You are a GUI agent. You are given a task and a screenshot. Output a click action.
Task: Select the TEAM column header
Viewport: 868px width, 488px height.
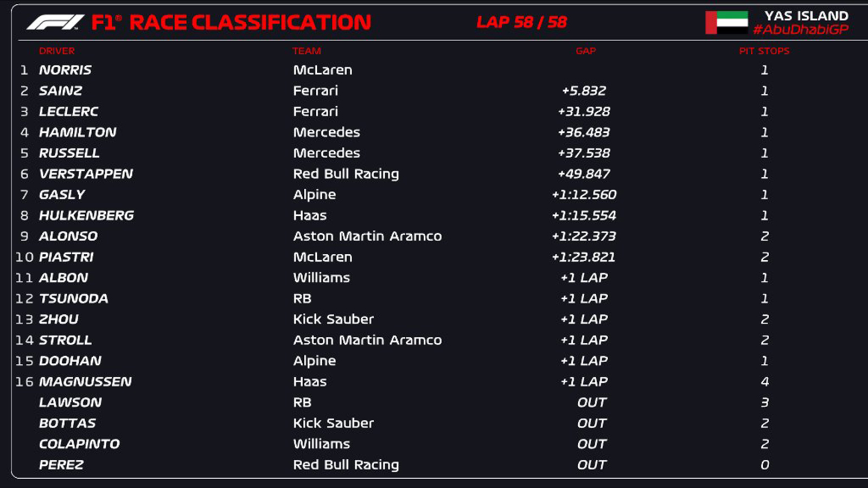307,51
